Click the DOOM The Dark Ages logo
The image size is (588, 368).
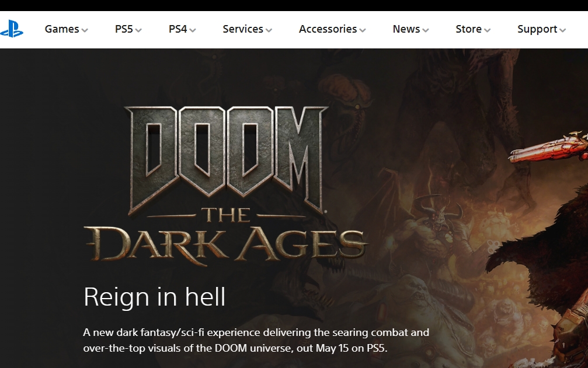(x=226, y=185)
